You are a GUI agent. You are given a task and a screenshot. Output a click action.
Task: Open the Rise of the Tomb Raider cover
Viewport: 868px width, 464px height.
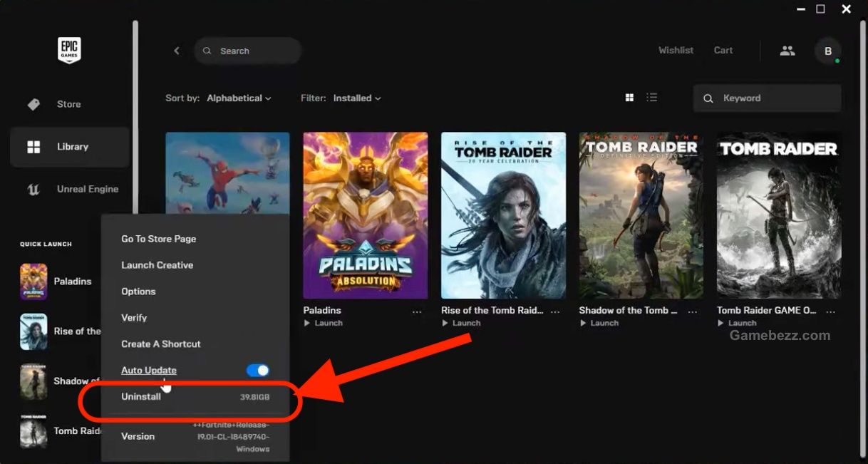pyautogui.click(x=503, y=215)
